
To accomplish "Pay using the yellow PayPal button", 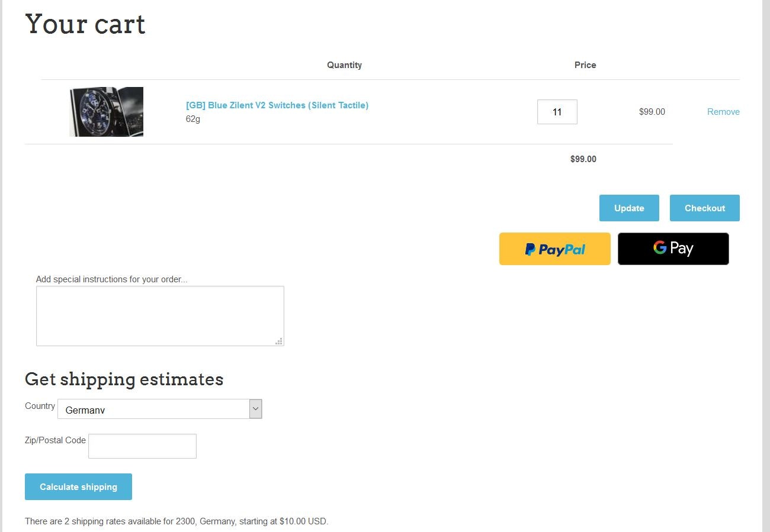I will pyautogui.click(x=554, y=249).
